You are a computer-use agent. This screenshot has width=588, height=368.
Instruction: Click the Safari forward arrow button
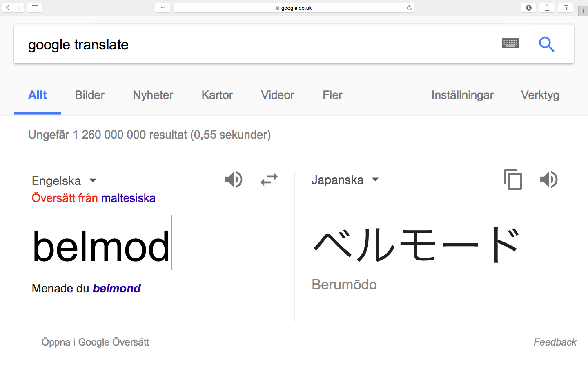(x=19, y=8)
